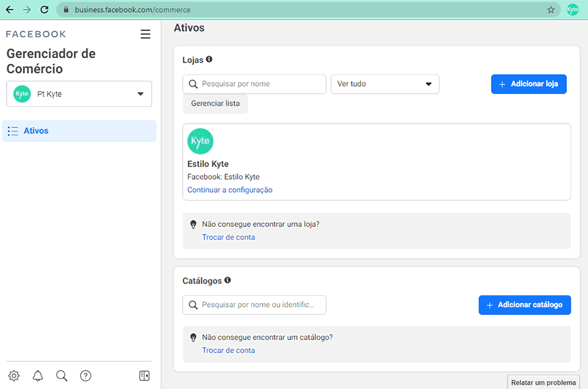Click the Adicionar catálogo button
Screen dimensions: 588x389
point(525,305)
